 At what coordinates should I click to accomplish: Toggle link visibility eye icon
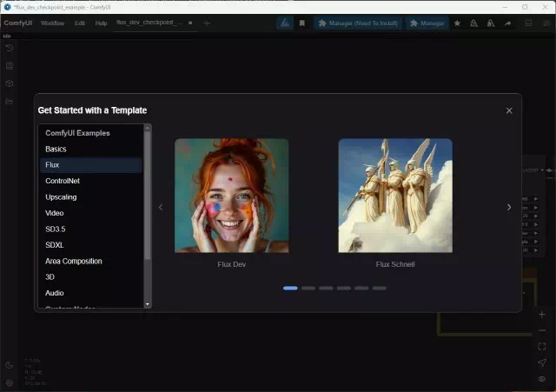click(x=542, y=379)
